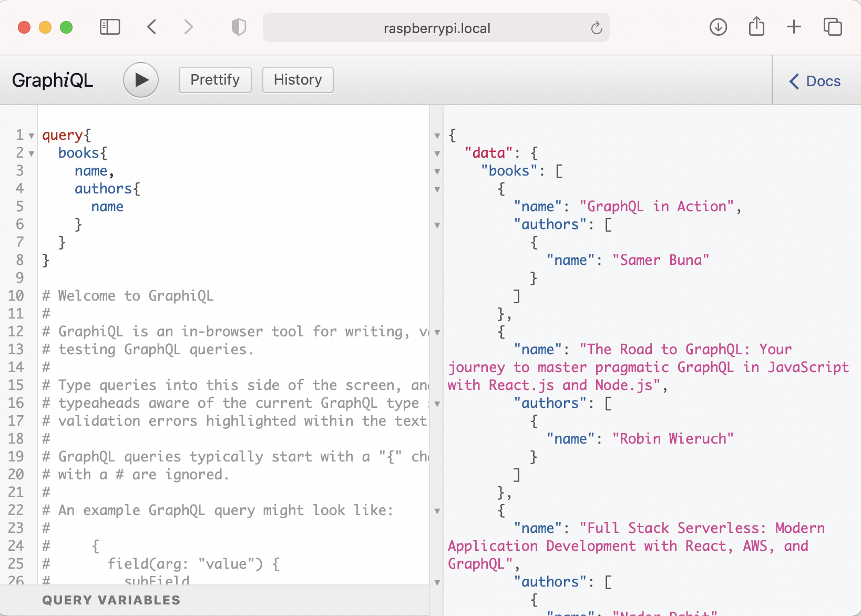Open a new browser tab

point(794,27)
